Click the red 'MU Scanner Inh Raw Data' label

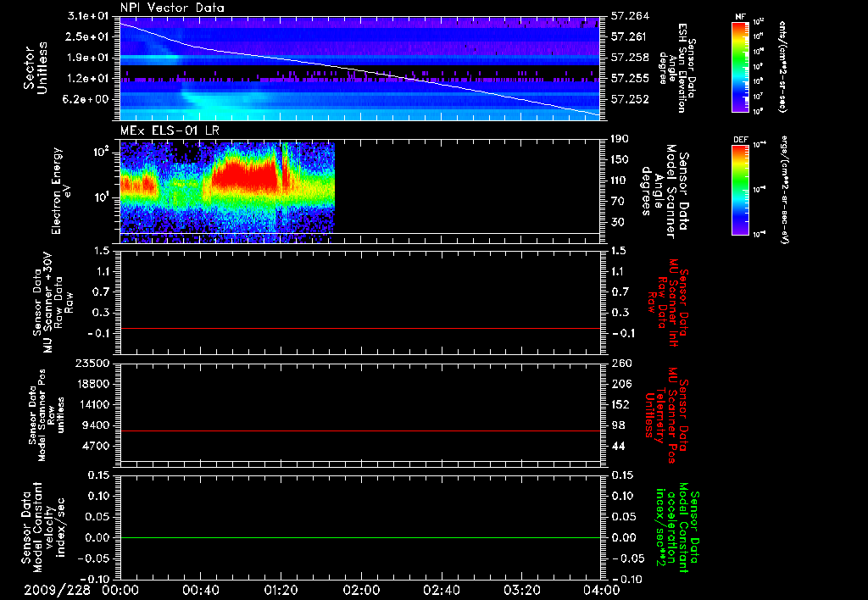coord(668,303)
